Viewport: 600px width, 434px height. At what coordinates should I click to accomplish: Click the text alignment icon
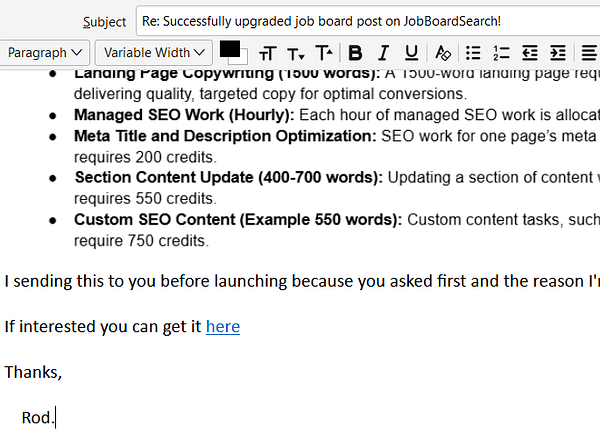[x=588, y=53]
